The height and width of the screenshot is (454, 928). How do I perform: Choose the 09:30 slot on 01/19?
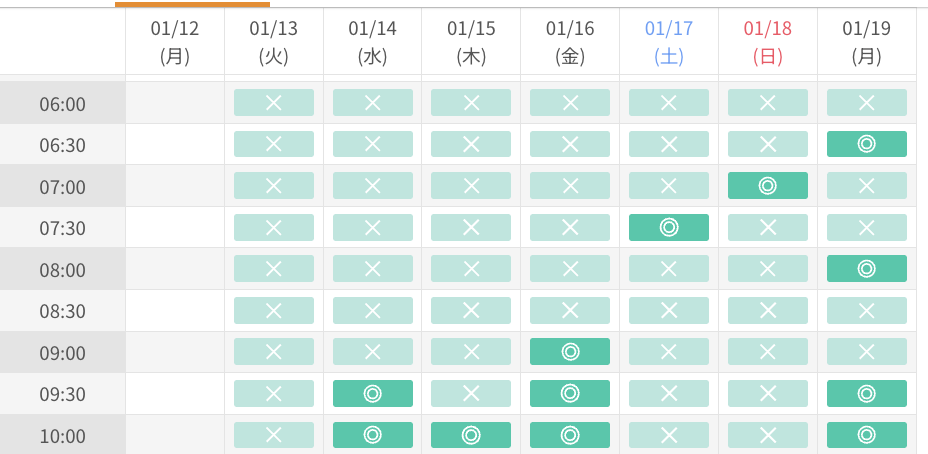[x=866, y=394]
